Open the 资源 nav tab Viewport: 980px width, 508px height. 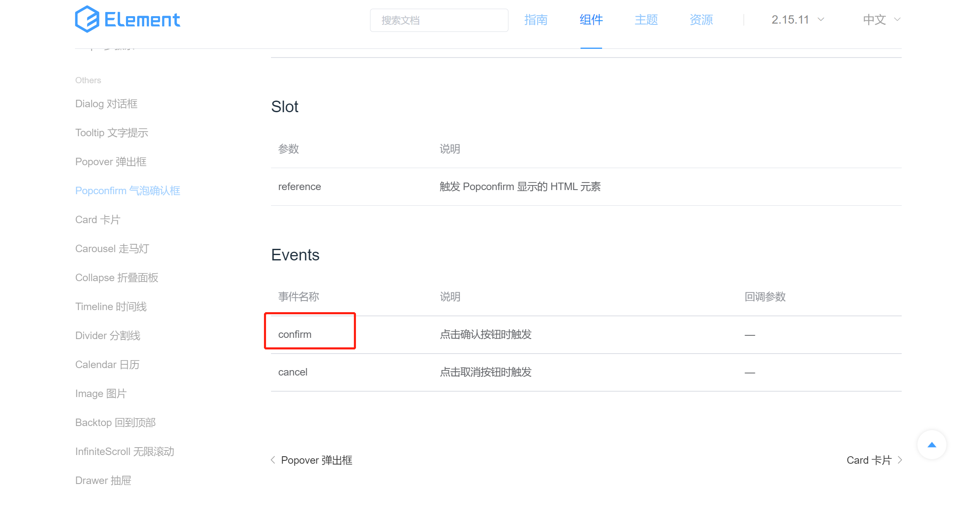coord(701,19)
